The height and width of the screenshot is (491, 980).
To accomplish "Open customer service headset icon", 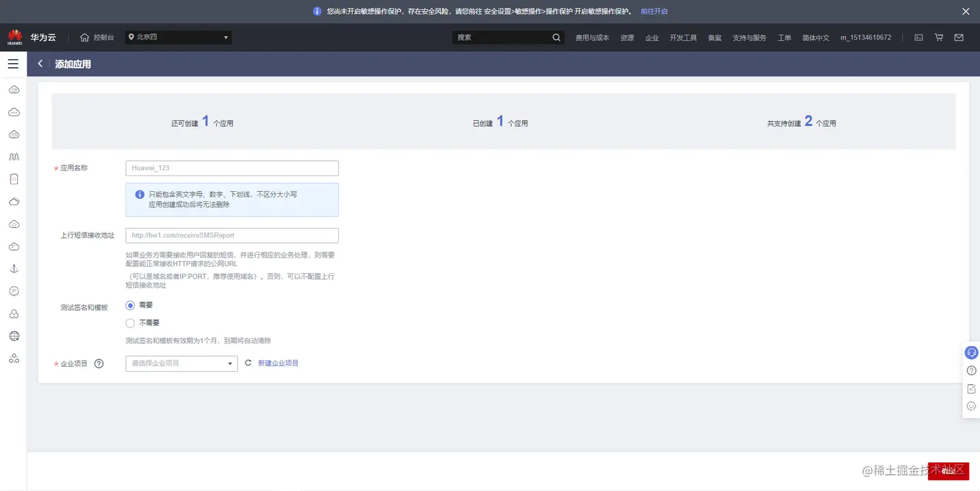I will pyautogui.click(x=971, y=352).
